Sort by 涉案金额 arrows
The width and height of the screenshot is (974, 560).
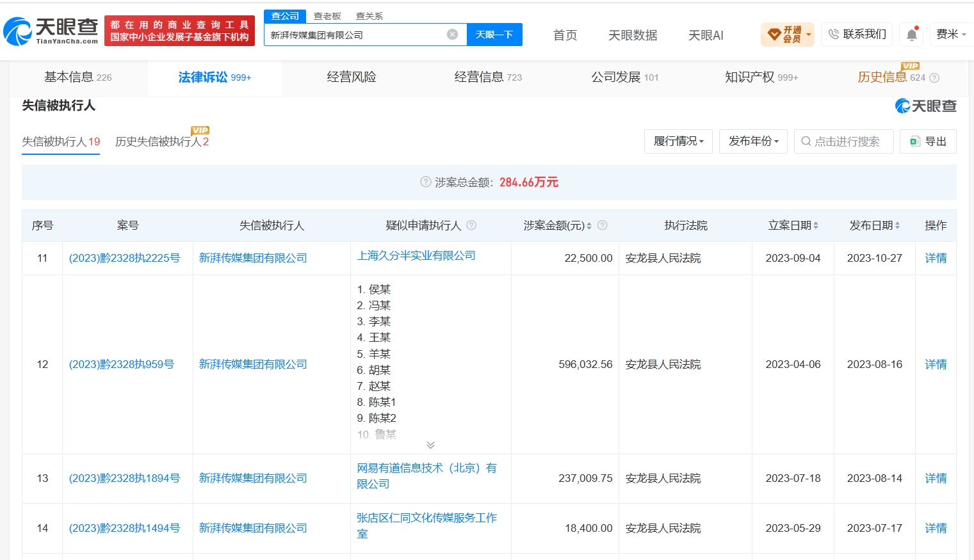click(589, 226)
